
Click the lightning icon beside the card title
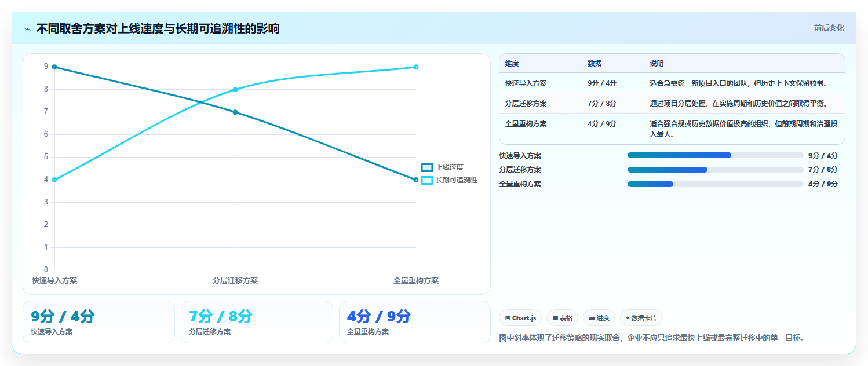click(x=28, y=29)
